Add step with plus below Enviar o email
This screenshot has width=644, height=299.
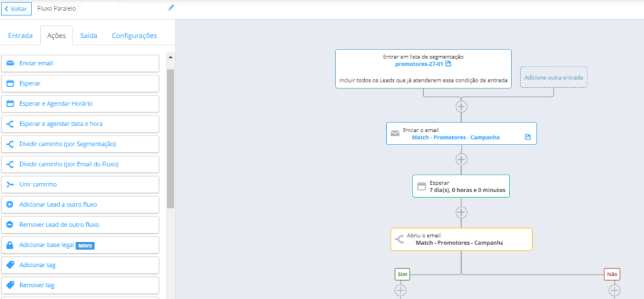coord(461,159)
